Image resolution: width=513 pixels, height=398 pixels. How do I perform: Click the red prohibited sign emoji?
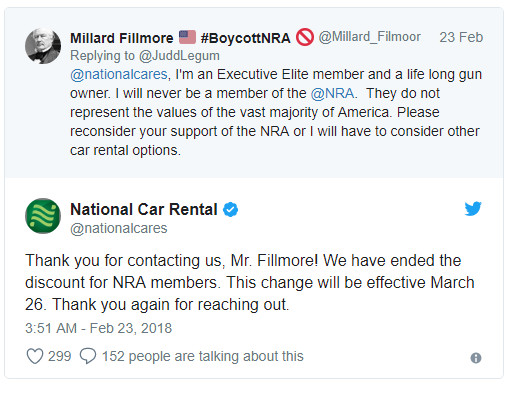(x=305, y=37)
